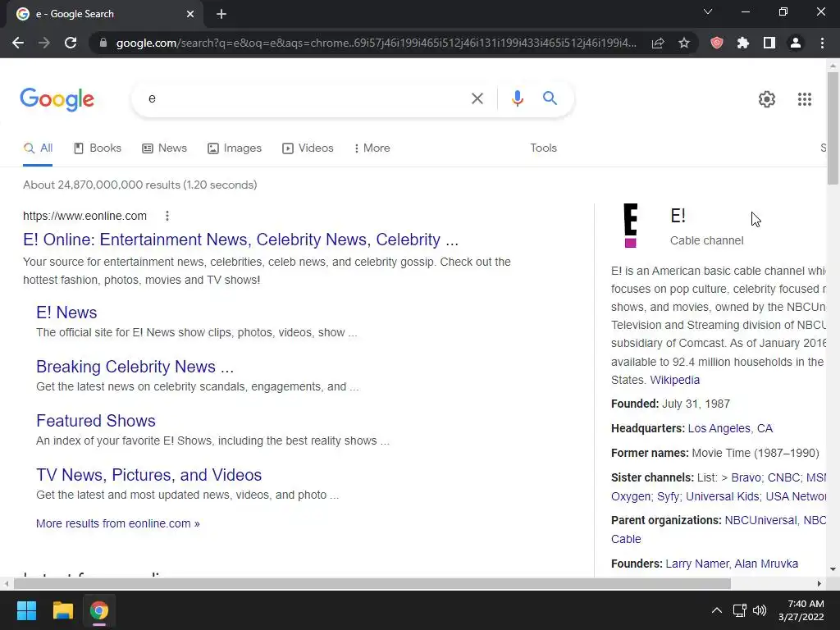Bookmark this page with the star icon
The image size is (840, 630).
pyautogui.click(x=683, y=43)
